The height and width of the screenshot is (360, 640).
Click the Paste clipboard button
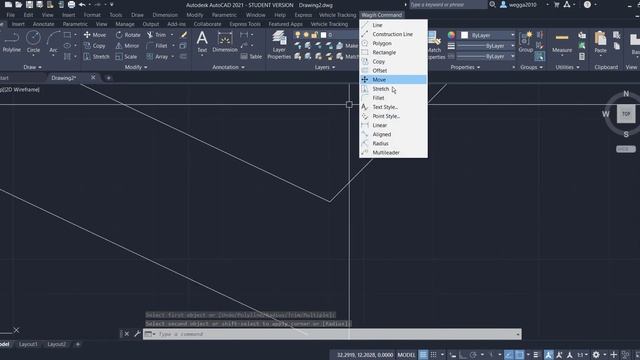[x=600, y=42]
